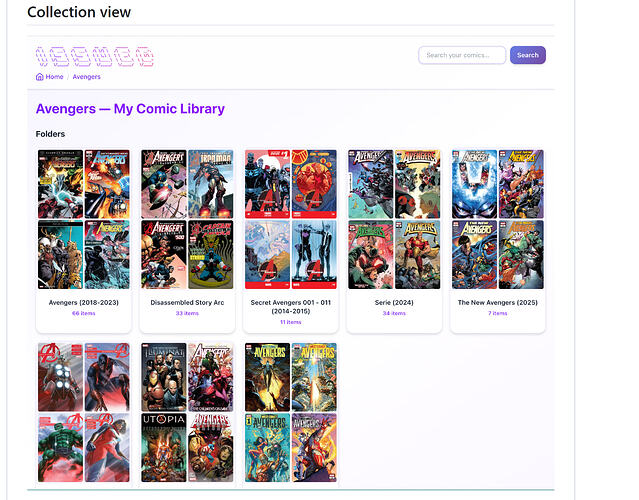Screen dimensions: 639x500
Task: Focus the Search your comics field
Action: [462, 55]
